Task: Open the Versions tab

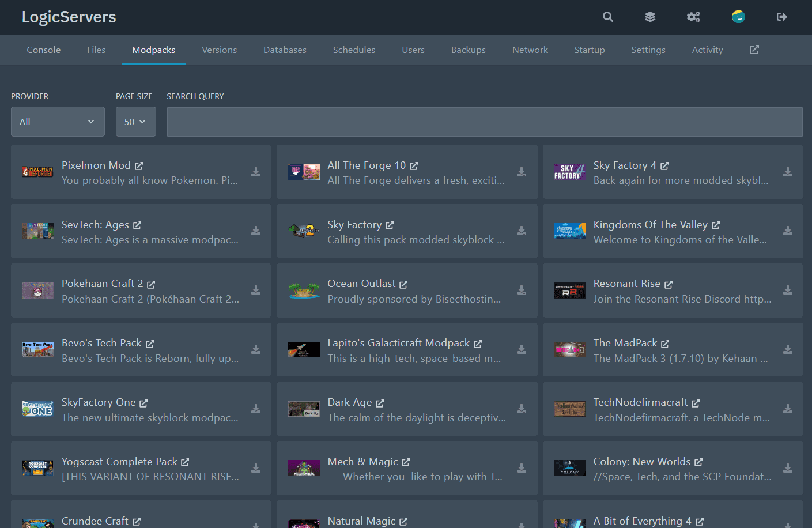Action: (x=220, y=50)
